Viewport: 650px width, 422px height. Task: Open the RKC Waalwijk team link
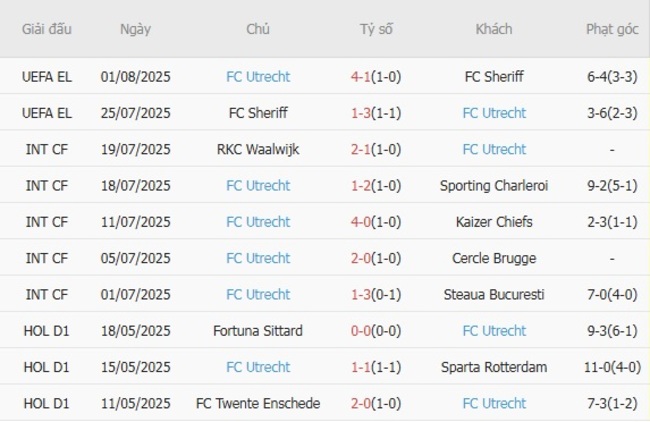point(258,149)
